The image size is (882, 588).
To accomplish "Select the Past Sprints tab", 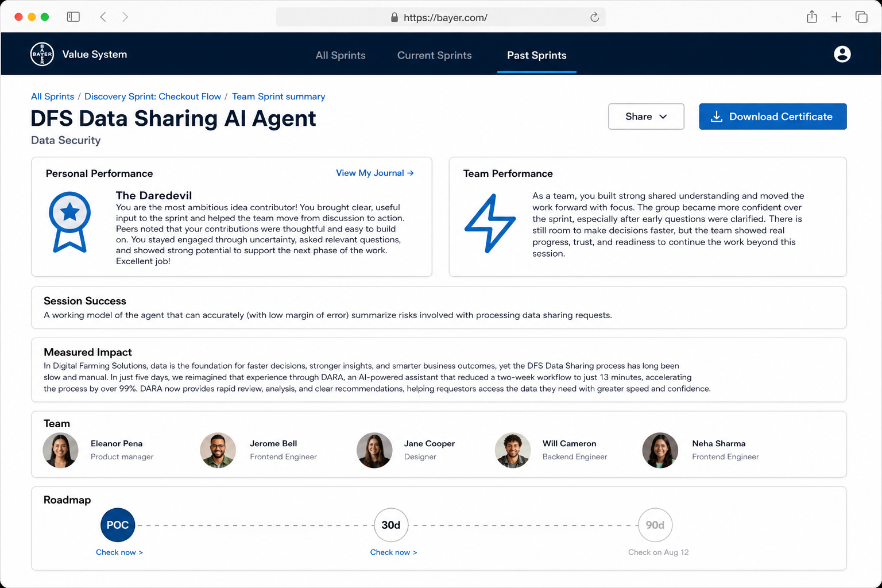I will click(537, 55).
